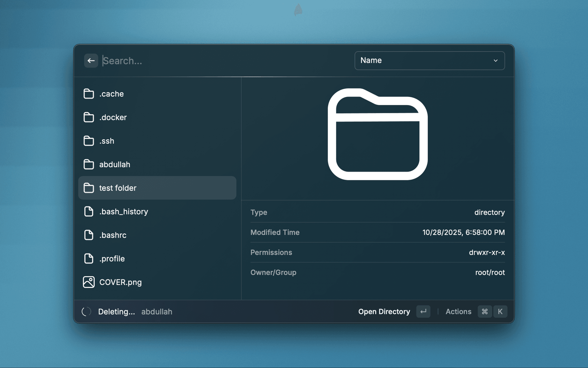Open the Name sorting dropdown
Screen dimensions: 588x368
tap(429, 60)
